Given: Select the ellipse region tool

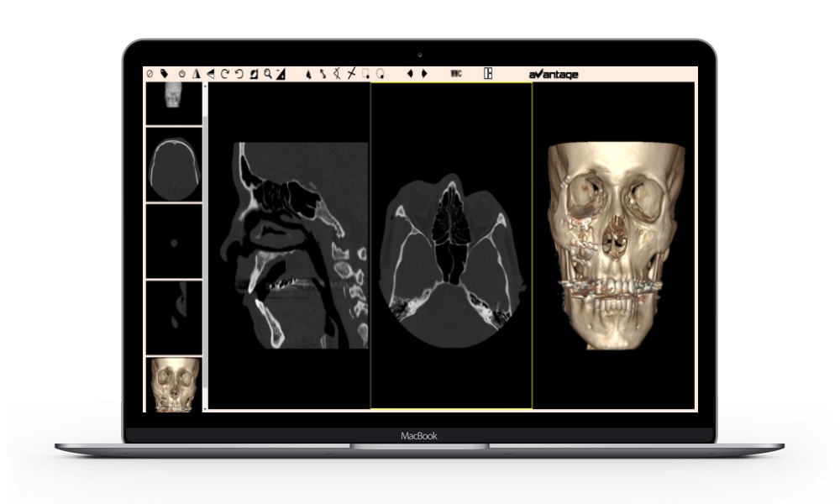Looking at the screenshot, I should [380, 74].
